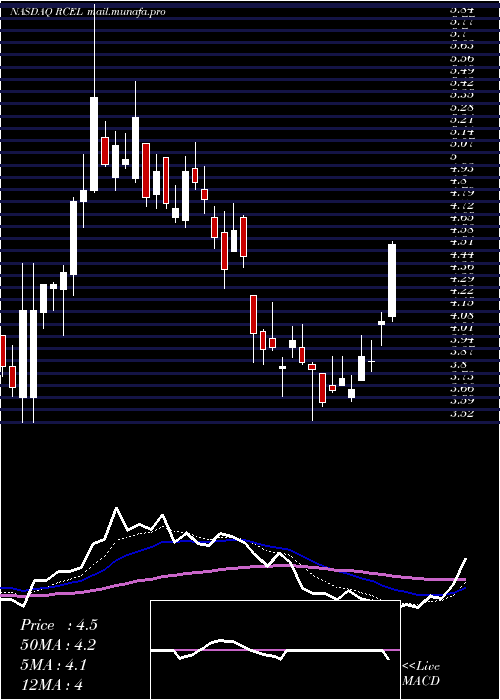Click the 5.42 price axis label
The width and height of the screenshot is (500, 700).
pyautogui.click(x=462, y=83)
